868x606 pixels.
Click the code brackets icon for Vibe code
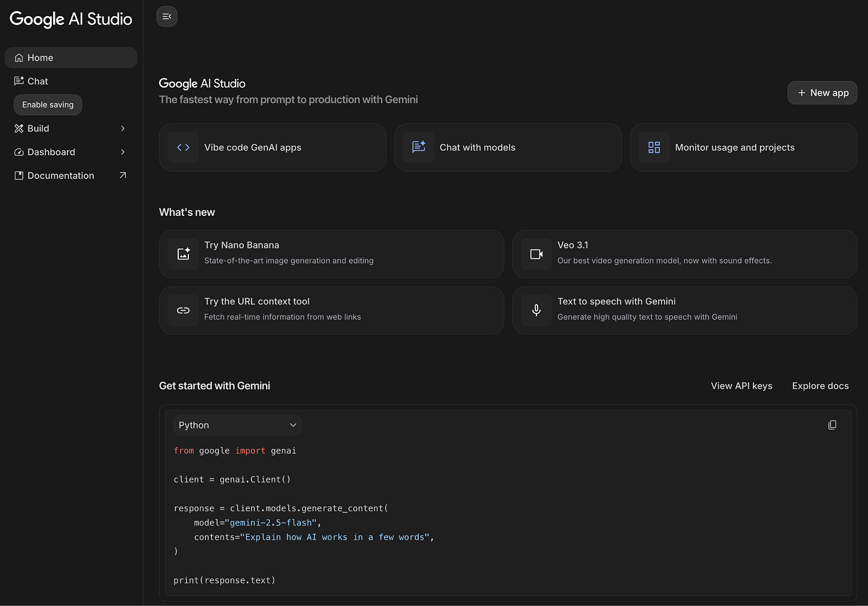point(183,147)
